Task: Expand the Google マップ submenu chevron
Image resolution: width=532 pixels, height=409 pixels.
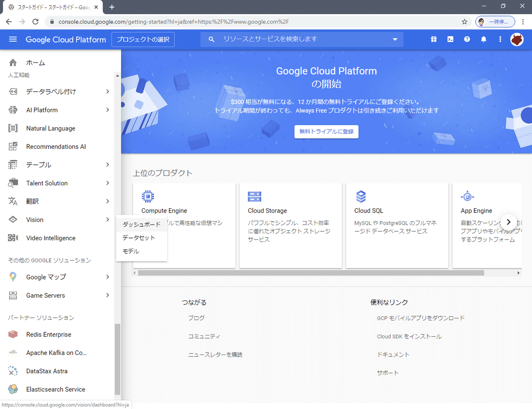Action: pos(108,277)
